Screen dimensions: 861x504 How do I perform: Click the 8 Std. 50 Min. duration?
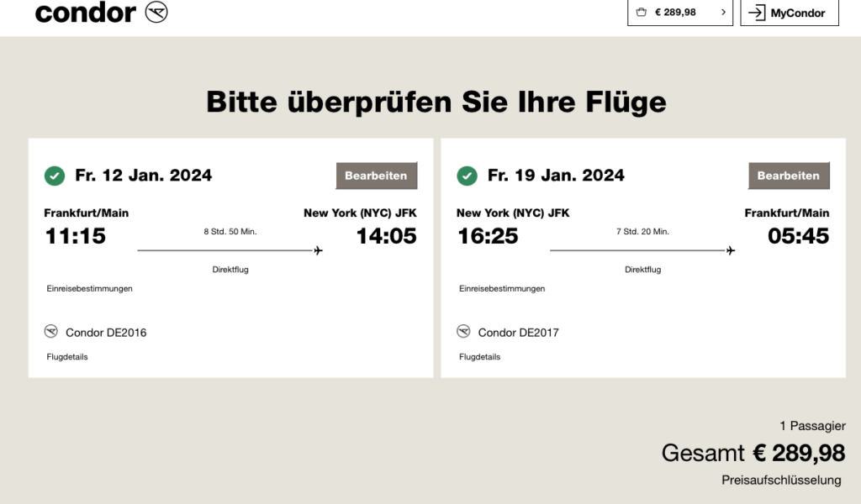[x=230, y=232]
